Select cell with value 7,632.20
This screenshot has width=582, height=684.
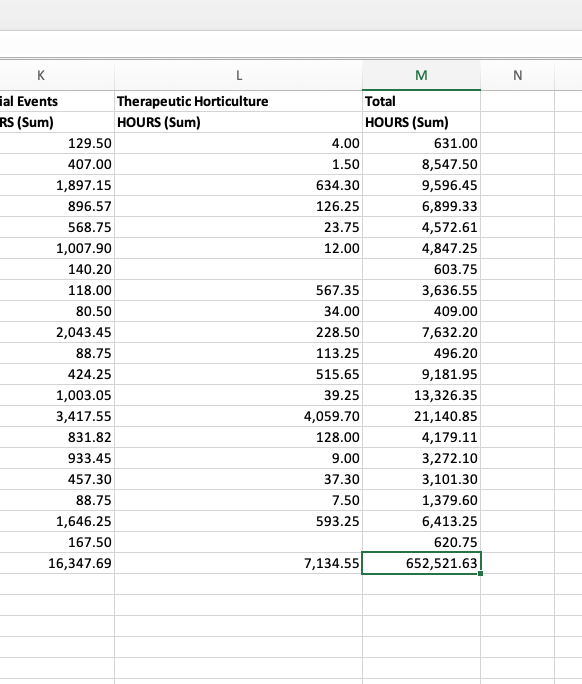pyautogui.click(x=421, y=332)
